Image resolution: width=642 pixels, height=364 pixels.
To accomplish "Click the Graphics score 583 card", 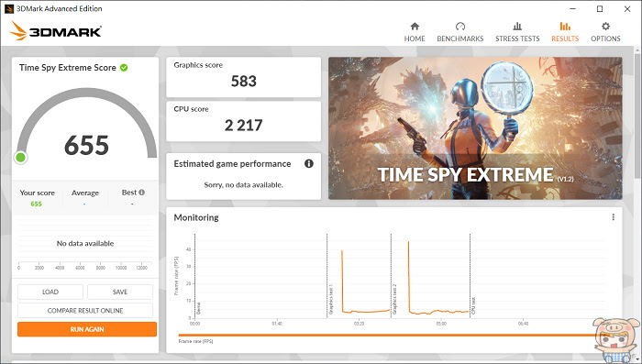I will coord(243,77).
